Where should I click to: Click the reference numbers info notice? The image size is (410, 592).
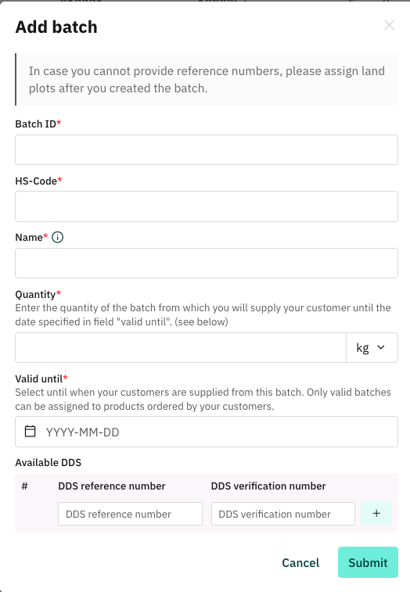pos(207,79)
